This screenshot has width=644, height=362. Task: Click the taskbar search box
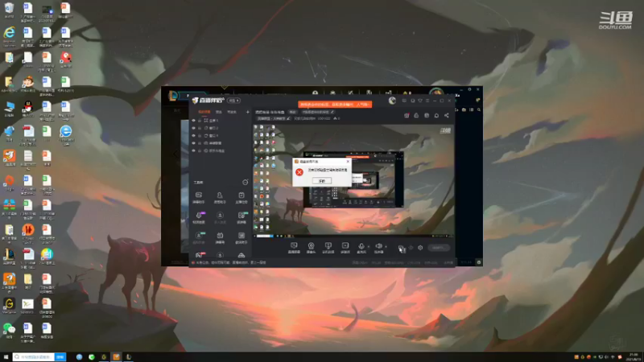34,356
